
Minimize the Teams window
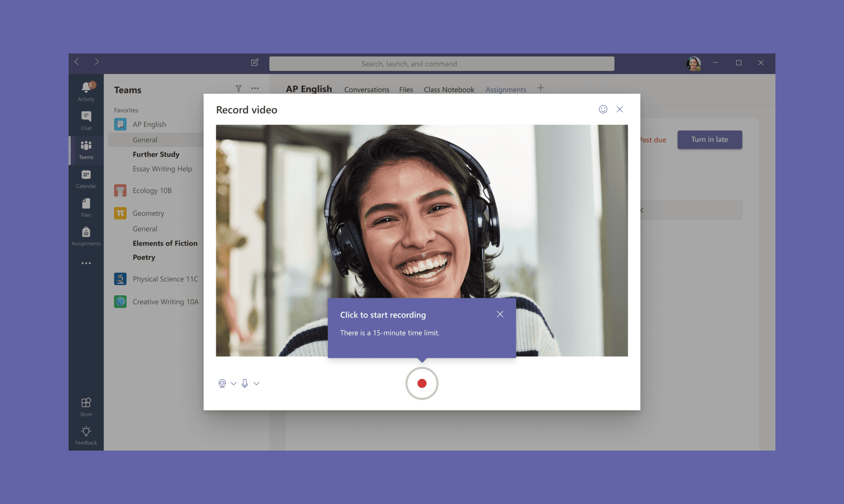715,62
